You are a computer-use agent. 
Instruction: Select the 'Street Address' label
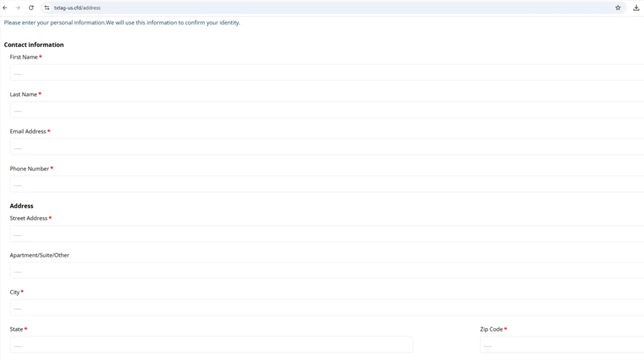(29, 218)
